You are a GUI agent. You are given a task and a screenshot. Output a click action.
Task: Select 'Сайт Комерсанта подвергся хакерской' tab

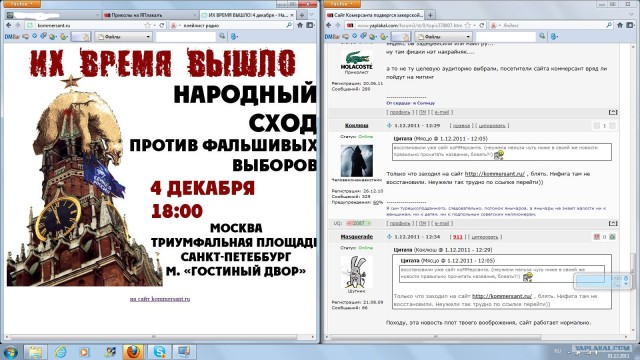375,15
